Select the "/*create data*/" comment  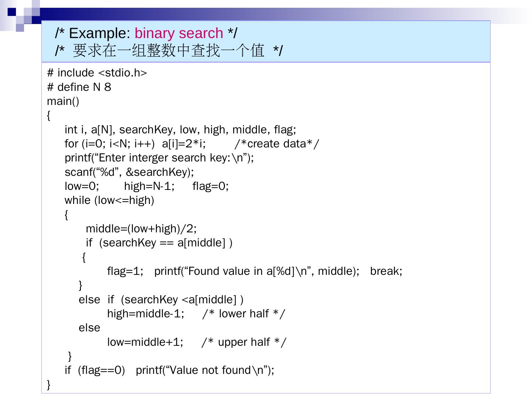pos(277,144)
